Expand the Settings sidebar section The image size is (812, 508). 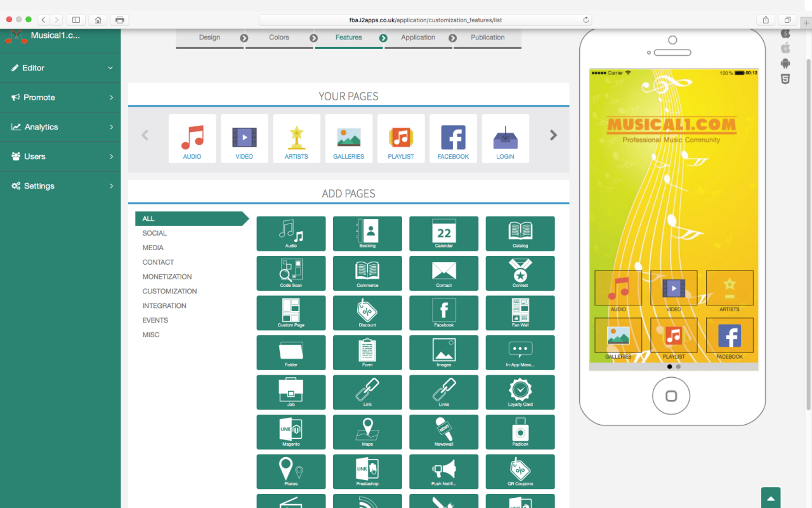(x=60, y=186)
